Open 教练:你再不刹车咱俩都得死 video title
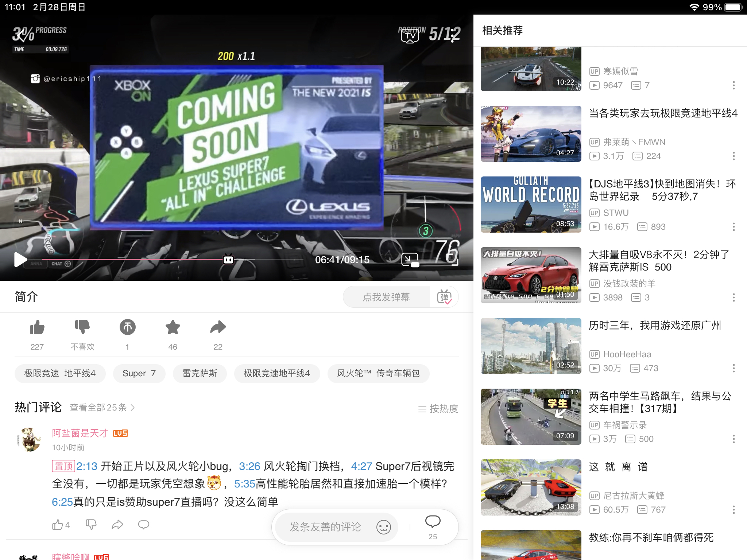The height and width of the screenshot is (560, 747). point(651,538)
